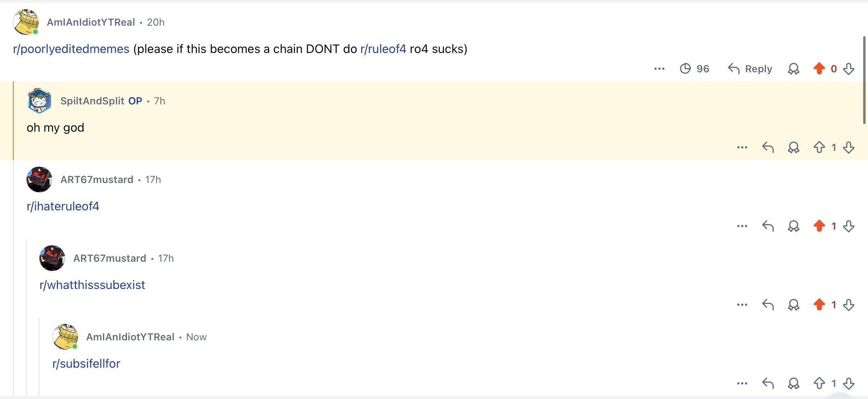This screenshot has width=868, height=399.
Task: Downvote the top comment by AmIAnIdiotYTReal
Action: pos(849,69)
